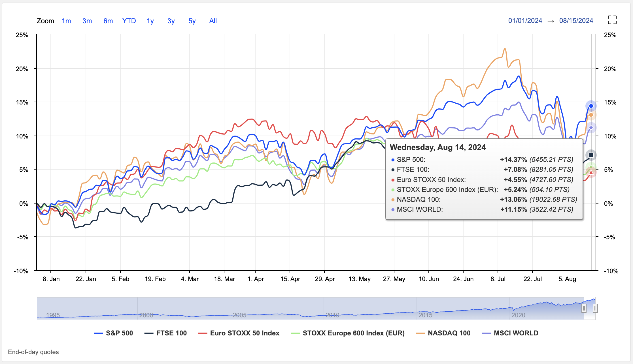Toggle NASDAQ 100 series in legend
This screenshot has width=633, height=364.
click(443, 333)
